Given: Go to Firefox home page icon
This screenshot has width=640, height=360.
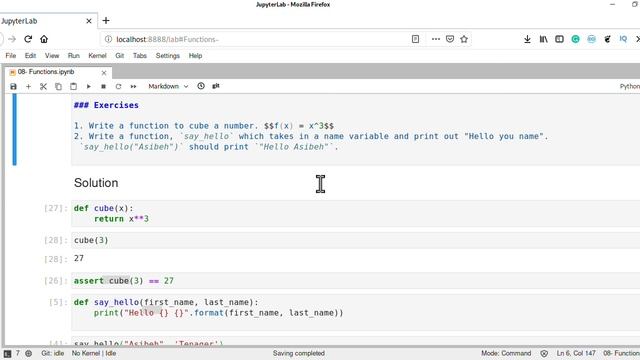Looking at the screenshot, I should 44,39.
